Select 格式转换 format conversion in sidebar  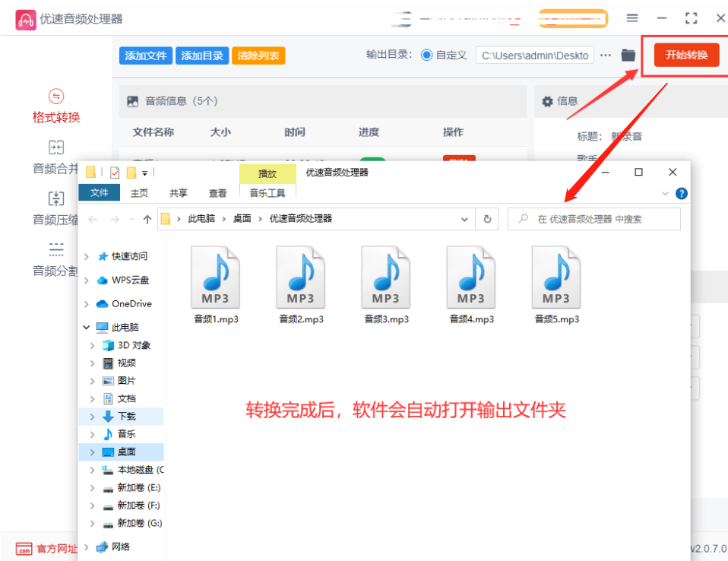coord(56,107)
